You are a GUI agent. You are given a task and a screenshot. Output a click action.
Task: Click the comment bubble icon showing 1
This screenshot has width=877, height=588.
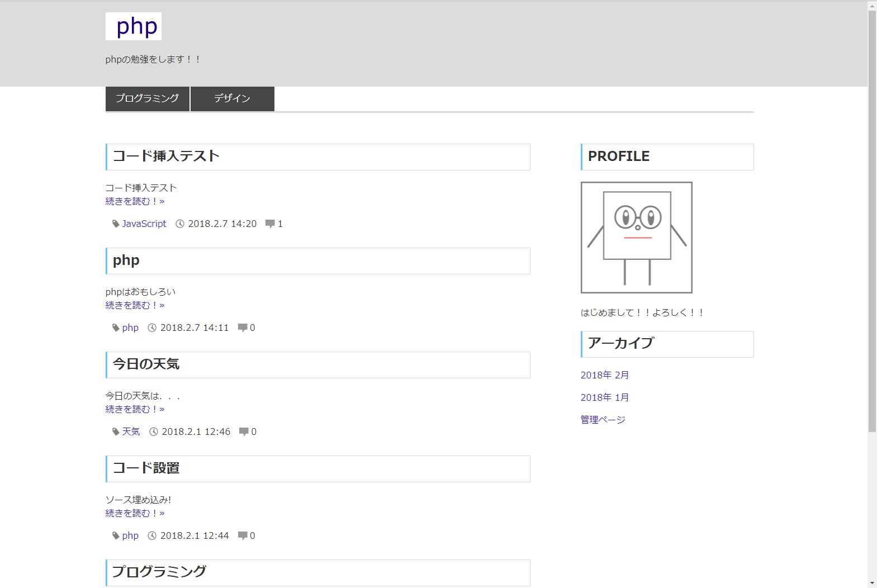click(x=270, y=224)
